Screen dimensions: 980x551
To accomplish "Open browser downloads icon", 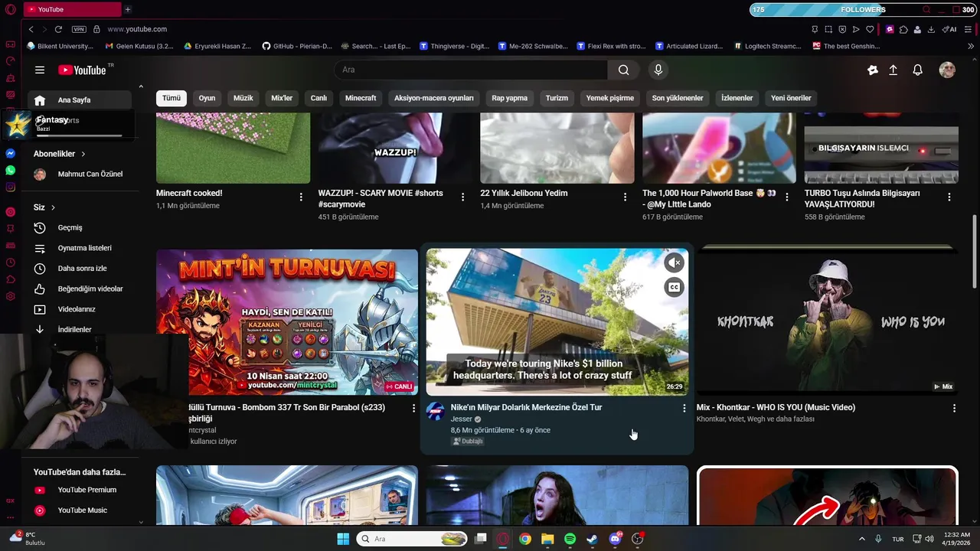I will click(x=931, y=29).
